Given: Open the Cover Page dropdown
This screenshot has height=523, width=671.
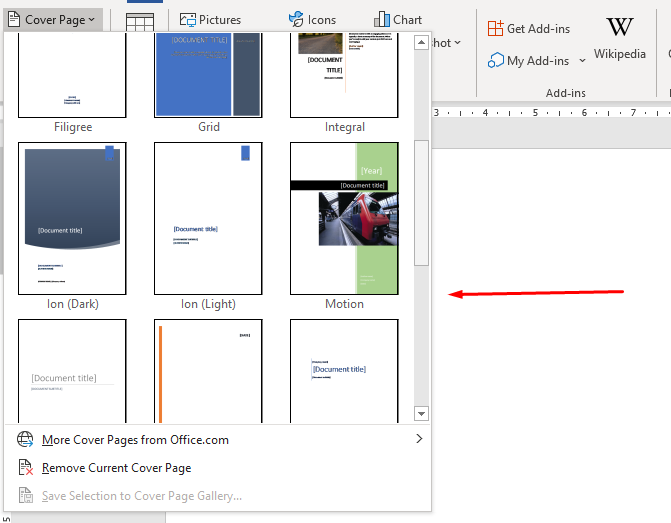Looking at the screenshot, I should coord(53,20).
